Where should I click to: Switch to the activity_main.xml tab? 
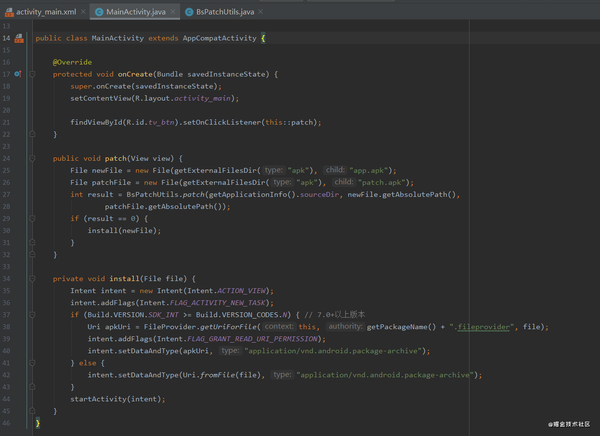point(44,11)
